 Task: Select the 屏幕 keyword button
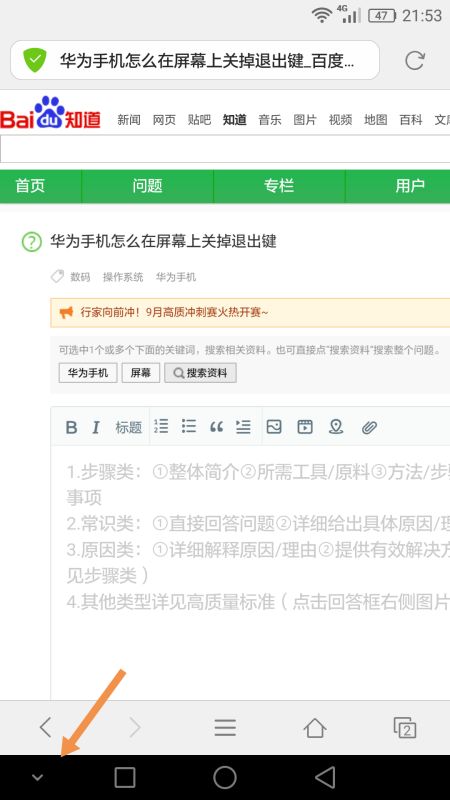tap(141, 373)
